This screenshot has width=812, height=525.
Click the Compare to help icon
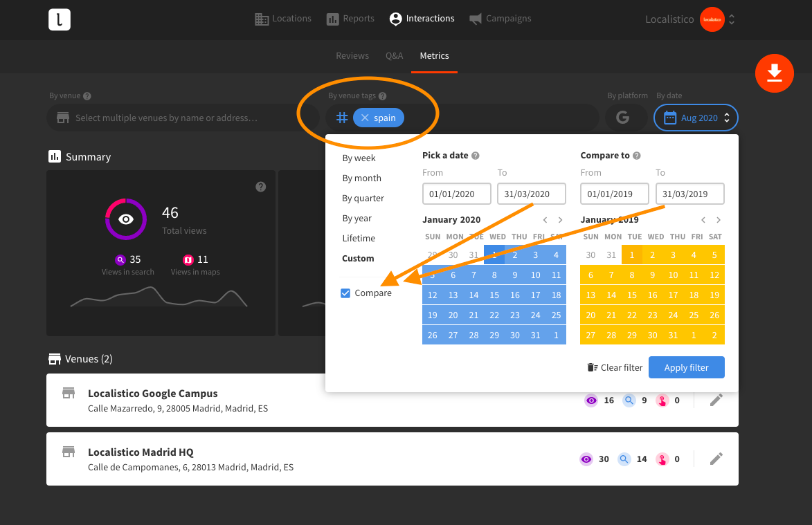(636, 156)
